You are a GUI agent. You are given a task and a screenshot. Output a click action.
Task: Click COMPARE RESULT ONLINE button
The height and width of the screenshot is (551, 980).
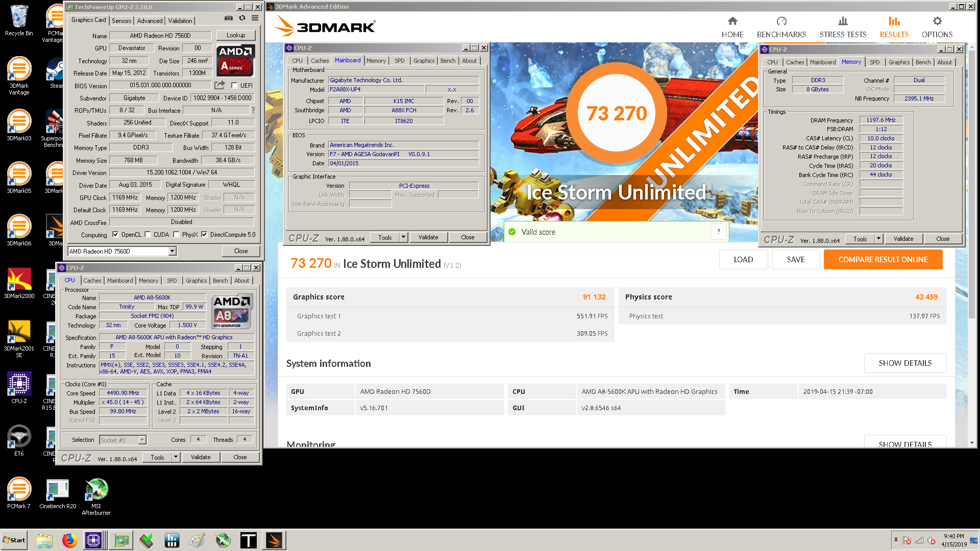pos(883,260)
